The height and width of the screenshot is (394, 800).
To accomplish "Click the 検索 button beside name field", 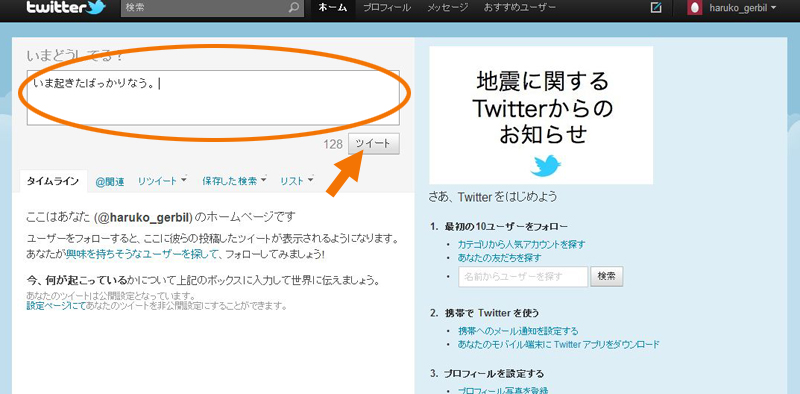I will tap(607, 277).
